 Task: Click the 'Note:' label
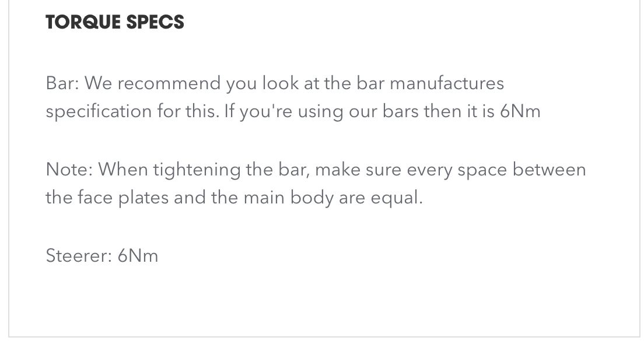[69, 170]
